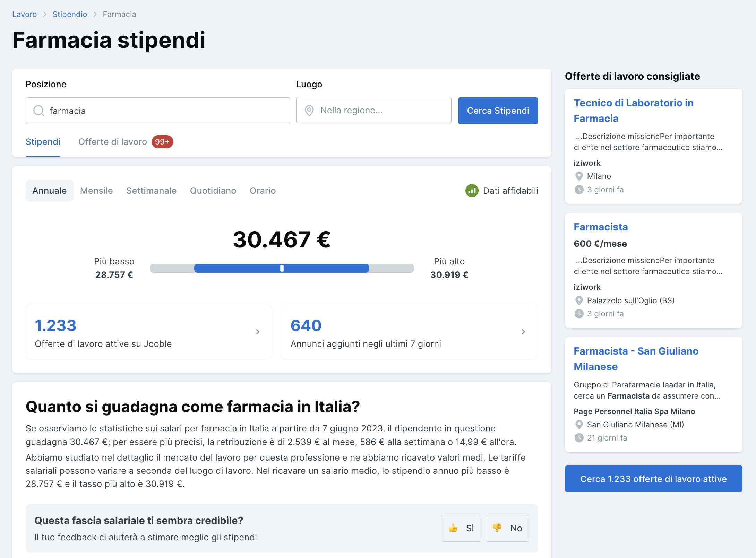
Task: Expand the 1.233 active job offers chevron
Action: click(x=258, y=332)
